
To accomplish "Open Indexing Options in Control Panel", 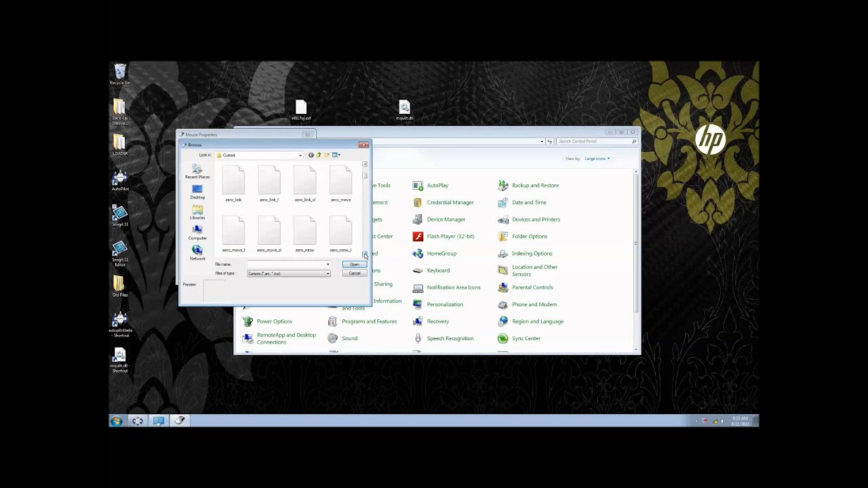I will pyautogui.click(x=525, y=253).
